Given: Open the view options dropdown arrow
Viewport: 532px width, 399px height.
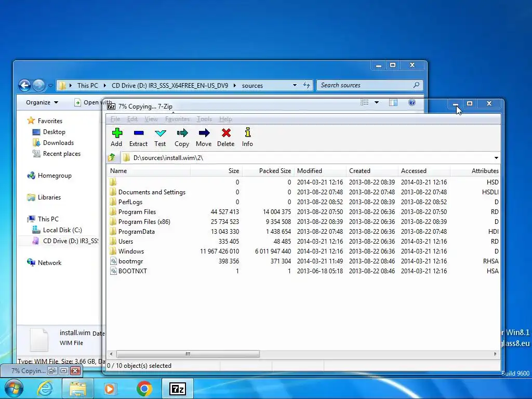Looking at the screenshot, I should click(x=377, y=102).
